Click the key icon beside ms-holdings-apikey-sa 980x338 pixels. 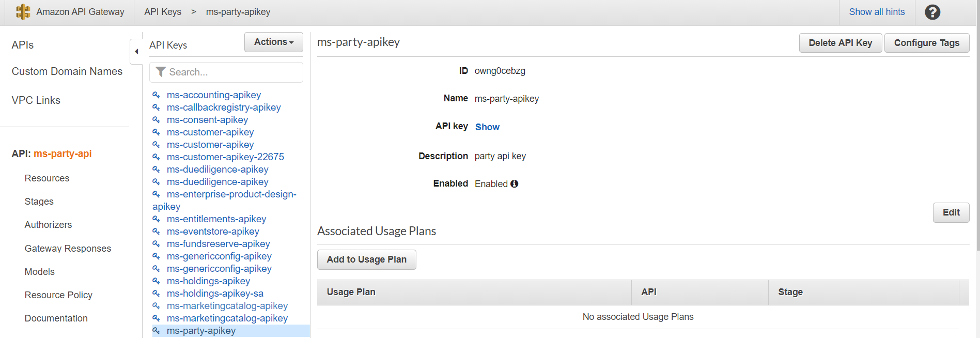tap(156, 294)
